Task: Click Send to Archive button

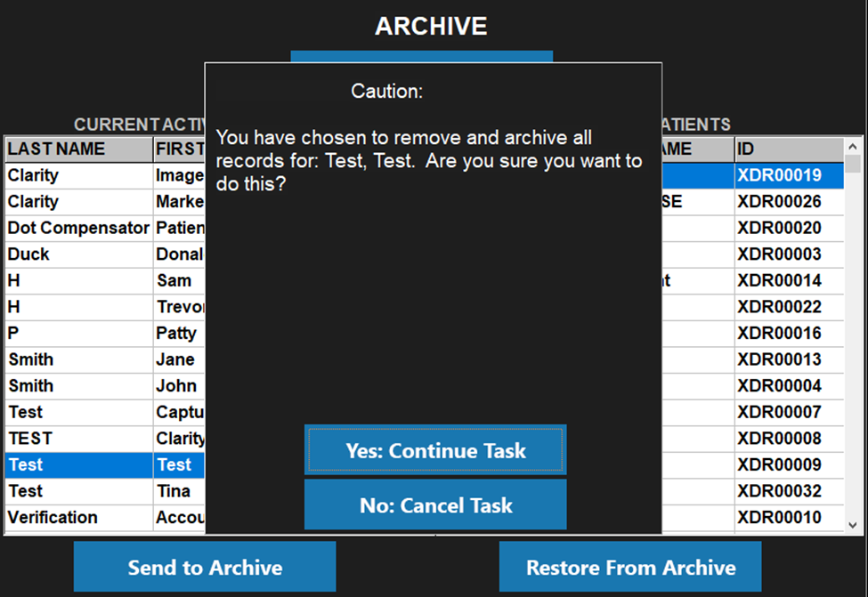Action: [205, 567]
